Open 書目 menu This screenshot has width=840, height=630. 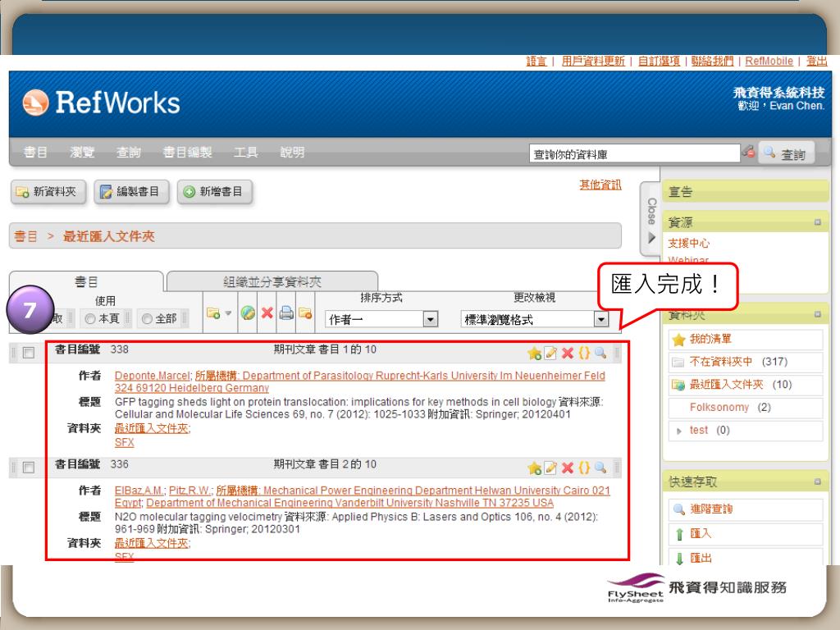click(35, 152)
